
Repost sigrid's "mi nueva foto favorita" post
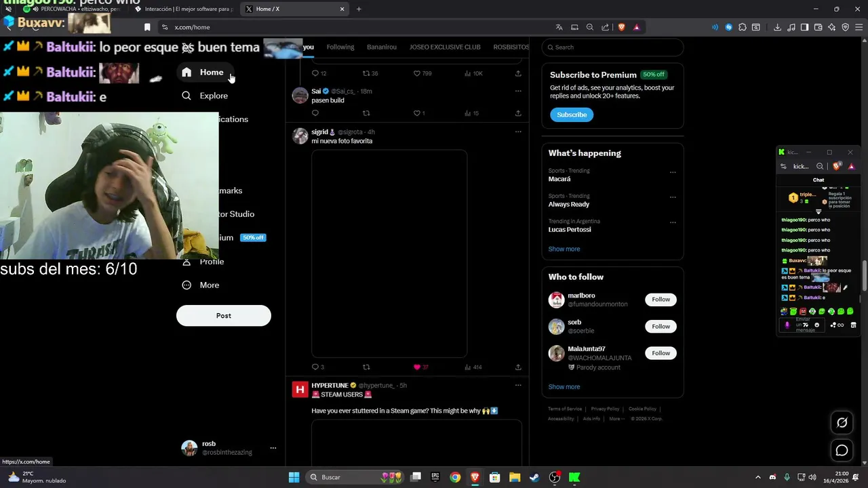pos(366,367)
